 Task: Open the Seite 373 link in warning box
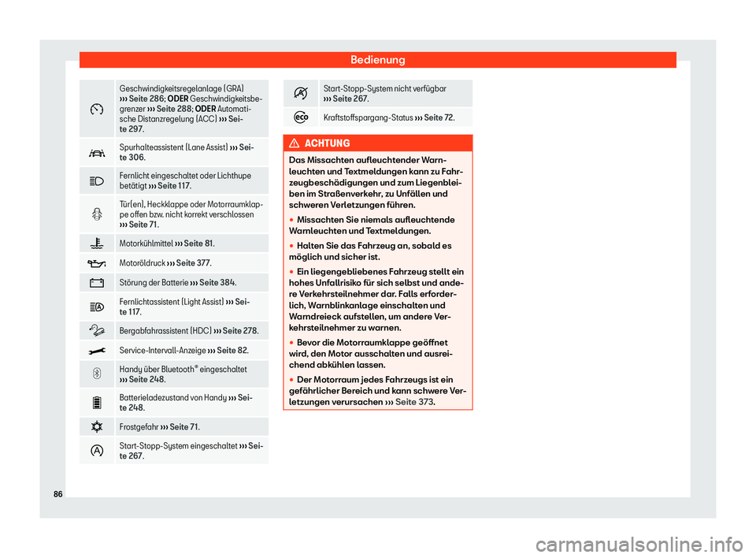tap(409, 402)
